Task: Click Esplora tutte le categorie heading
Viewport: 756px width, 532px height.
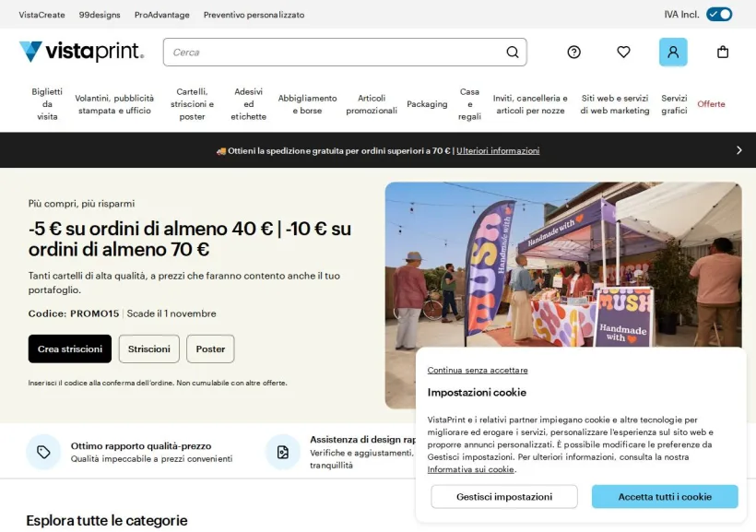Action: [x=107, y=520]
